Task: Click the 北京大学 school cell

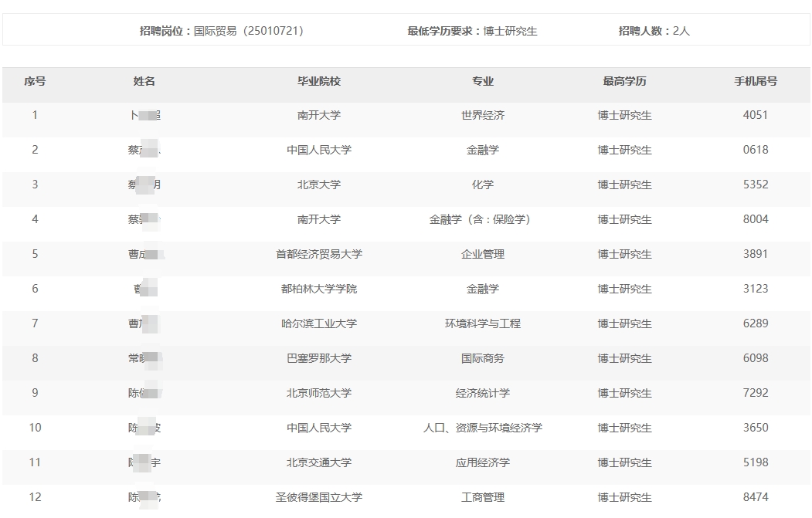Action: 319,185
